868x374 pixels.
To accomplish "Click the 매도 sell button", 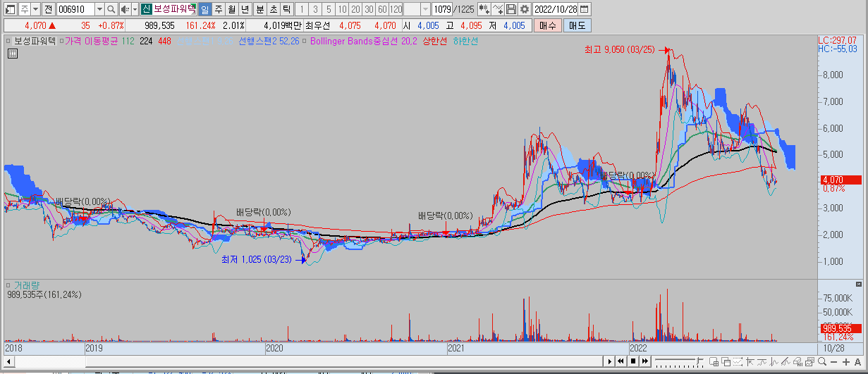I will (x=577, y=25).
